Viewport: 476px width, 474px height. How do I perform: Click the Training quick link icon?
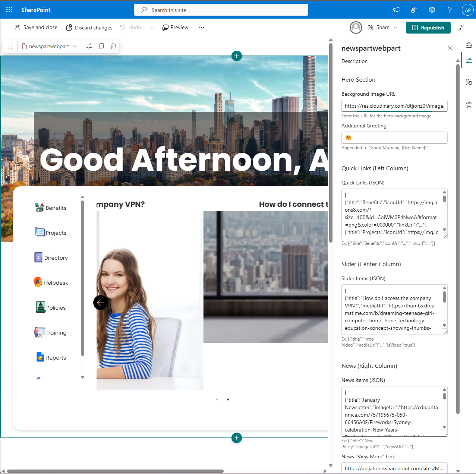coord(40,332)
